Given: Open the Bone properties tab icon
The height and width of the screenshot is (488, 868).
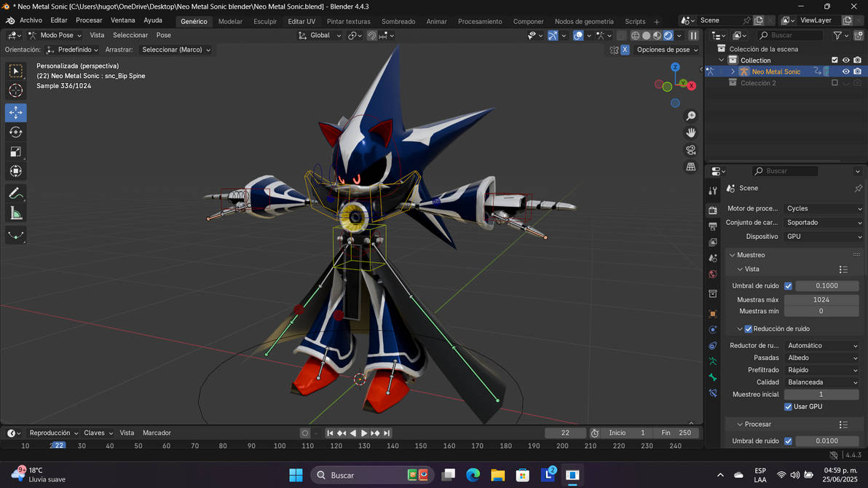Looking at the screenshot, I should [713, 377].
